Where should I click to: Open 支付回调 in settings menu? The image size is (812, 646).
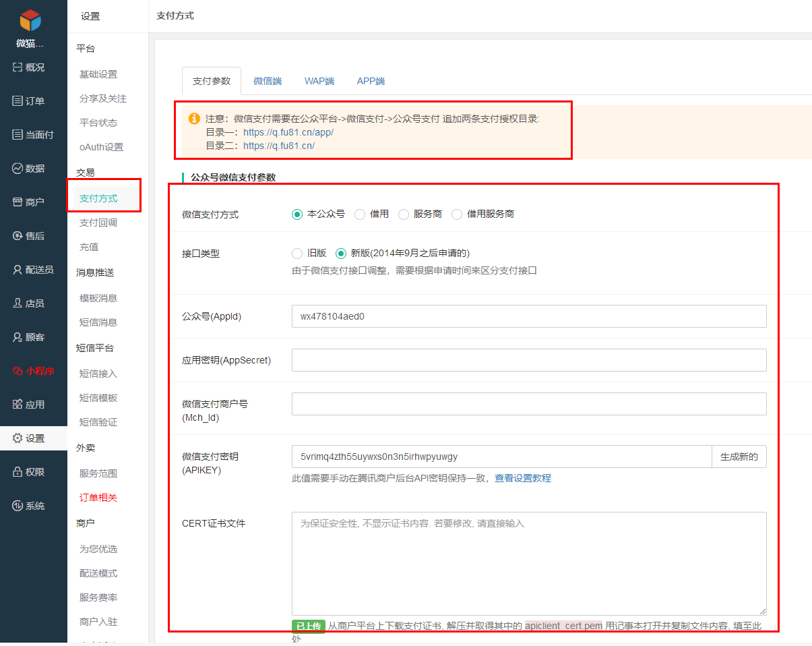pyautogui.click(x=98, y=223)
